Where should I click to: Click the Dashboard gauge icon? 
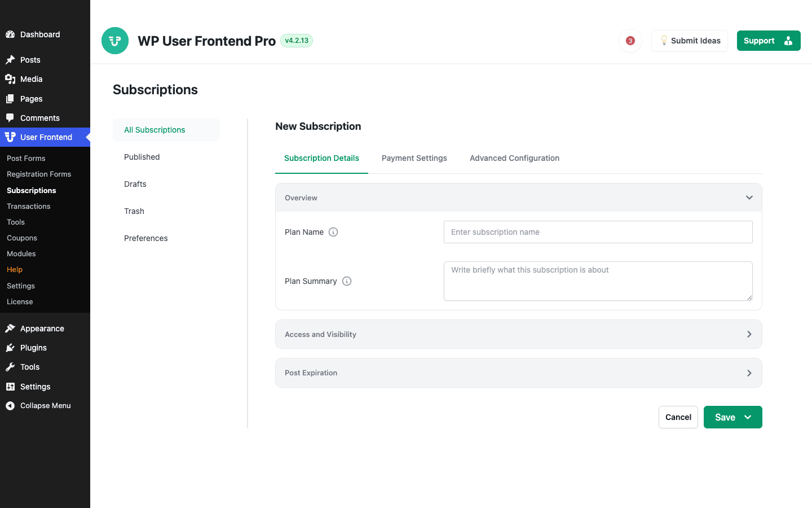10,34
